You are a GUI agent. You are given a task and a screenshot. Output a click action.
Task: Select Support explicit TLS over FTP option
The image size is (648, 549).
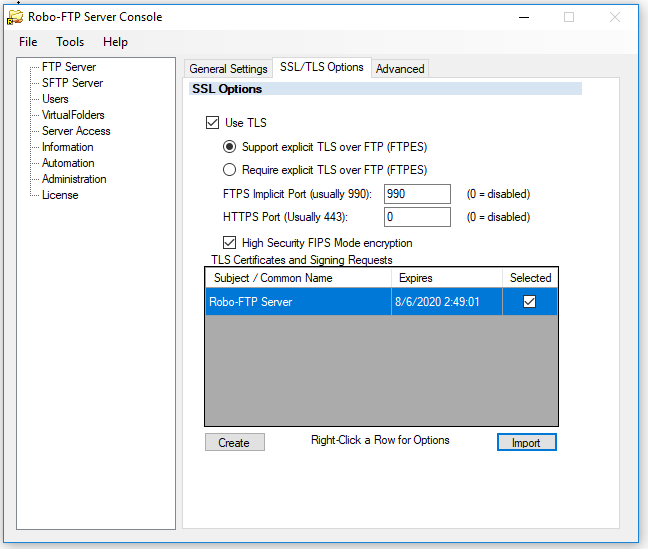coord(229,147)
